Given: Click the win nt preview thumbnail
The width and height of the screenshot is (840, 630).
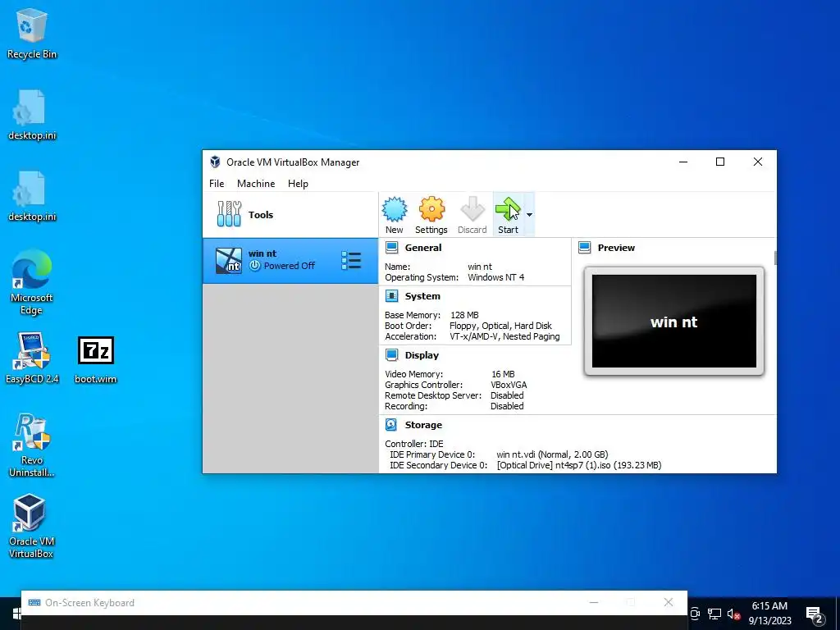Looking at the screenshot, I should click(x=674, y=322).
